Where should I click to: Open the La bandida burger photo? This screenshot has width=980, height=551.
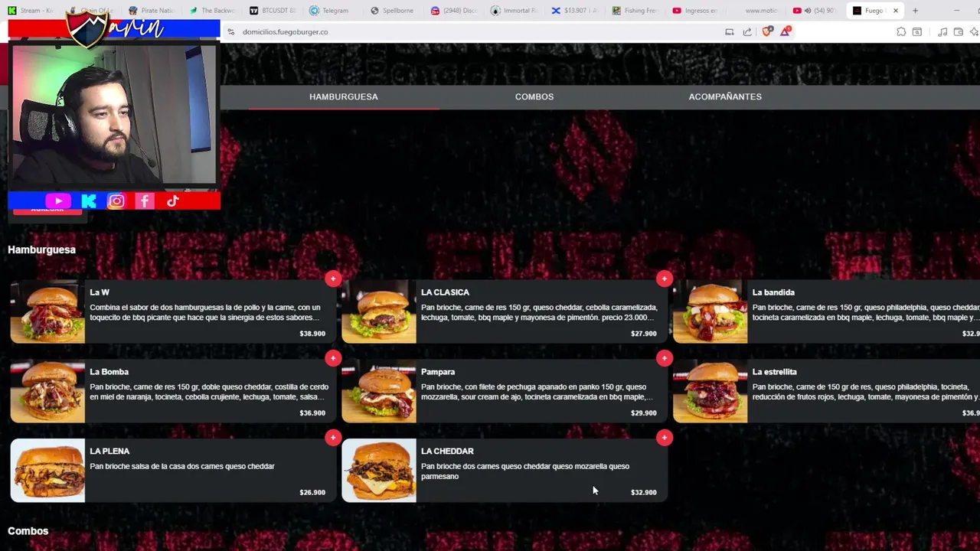click(x=710, y=311)
